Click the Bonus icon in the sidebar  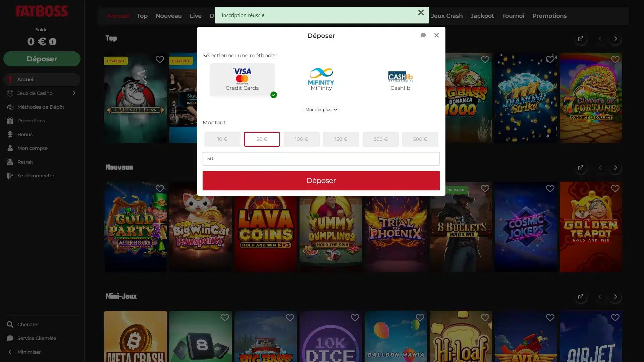[10, 134]
